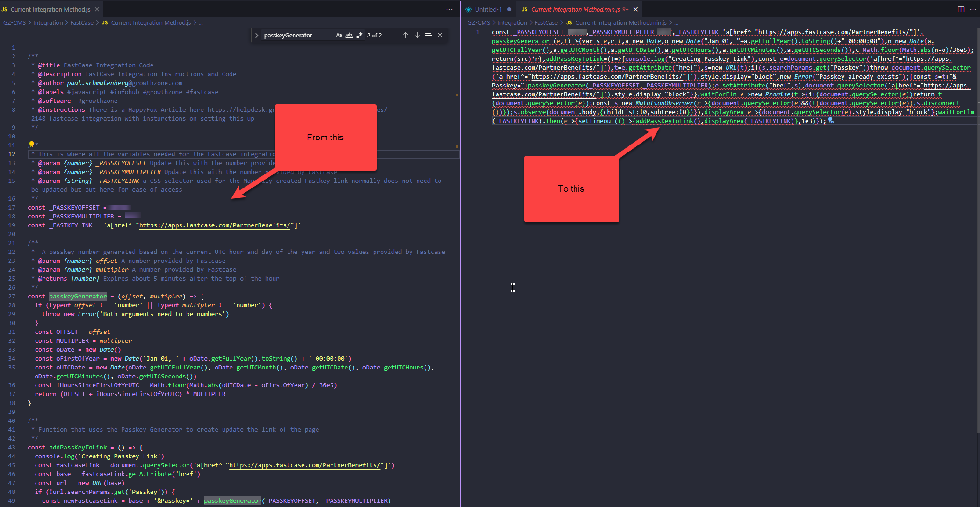The width and height of the screenshot is (980, 507).
Task: Select Current Integration Method.js tab
Action: (50, 9)
